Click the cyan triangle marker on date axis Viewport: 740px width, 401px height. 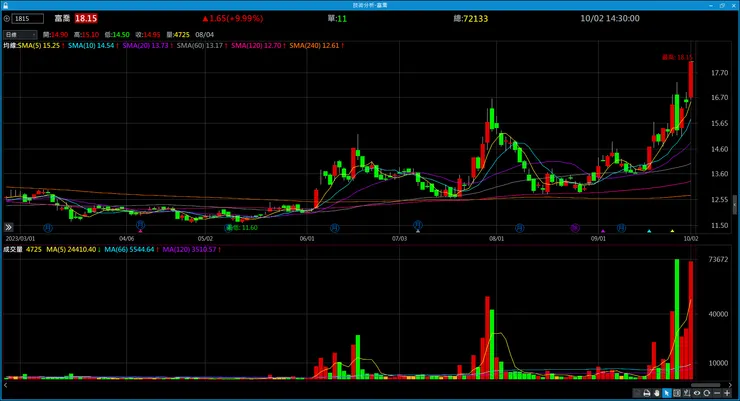pyautogui.click(x=649, y=231)
